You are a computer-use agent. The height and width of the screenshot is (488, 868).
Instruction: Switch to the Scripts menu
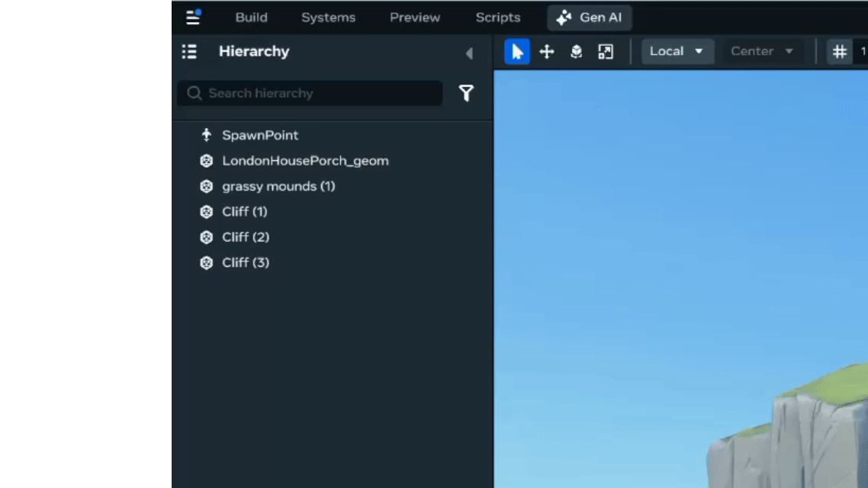tap(497, 18)
